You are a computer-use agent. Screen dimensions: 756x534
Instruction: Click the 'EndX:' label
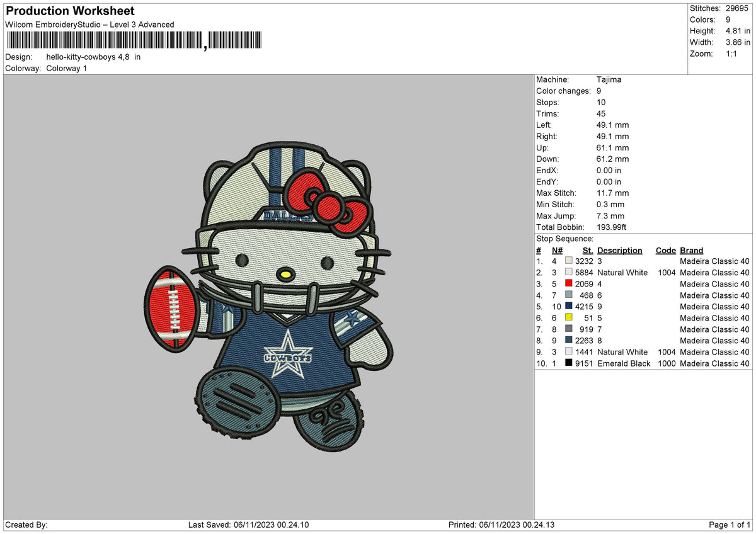tap(547, 170)
